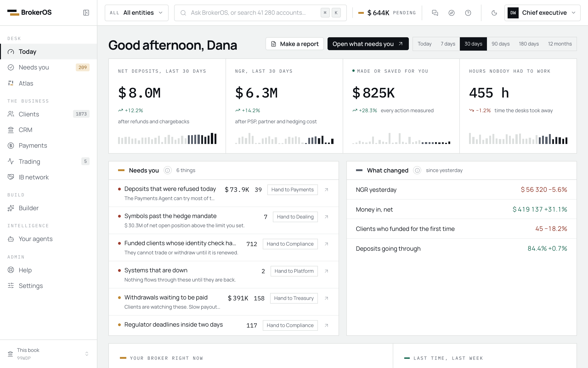Click the NGR yesterday row
This screenshot has width=588, height=368.
pos(461,190)
